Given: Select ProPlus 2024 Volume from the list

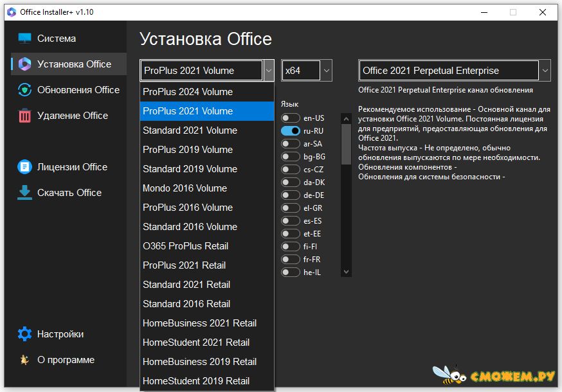Looking at the screenshot, I should coord(207,92).
